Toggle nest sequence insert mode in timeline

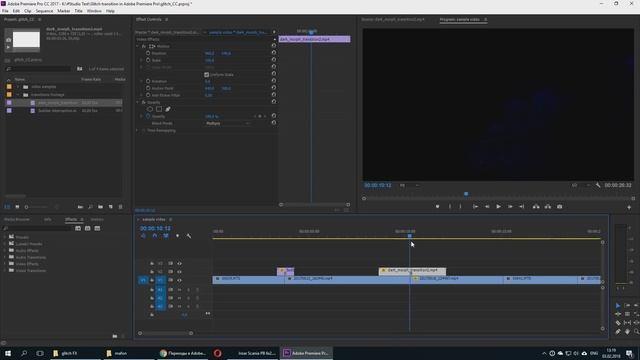point(143,236)
